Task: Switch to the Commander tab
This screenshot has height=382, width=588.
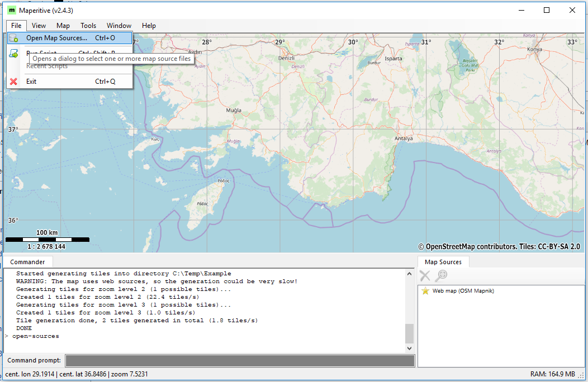Action: (27, 262)
